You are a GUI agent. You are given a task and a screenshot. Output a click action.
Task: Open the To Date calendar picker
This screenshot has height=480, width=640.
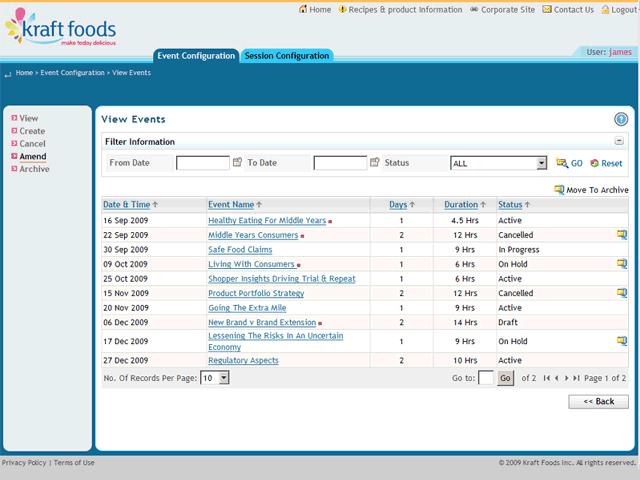pos(374,162)
